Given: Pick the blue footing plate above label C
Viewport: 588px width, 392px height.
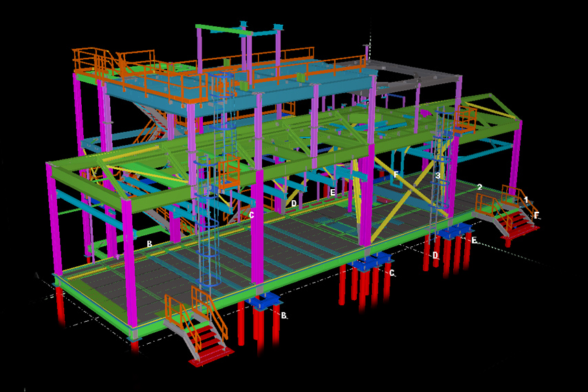Looking at the screenshot, I should (x=371, y=262).
